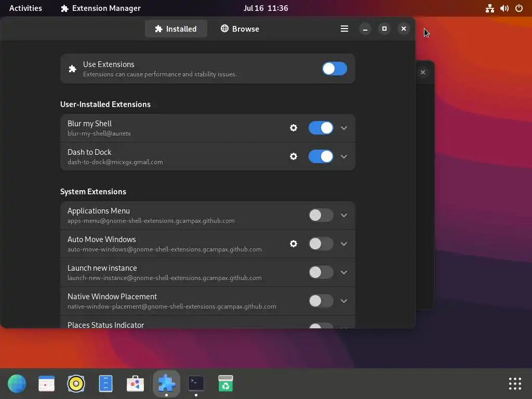This screenshot has width=532, height=399.
Task: Close the background window behind Extension Manager
Action: [x=423, y=72]
